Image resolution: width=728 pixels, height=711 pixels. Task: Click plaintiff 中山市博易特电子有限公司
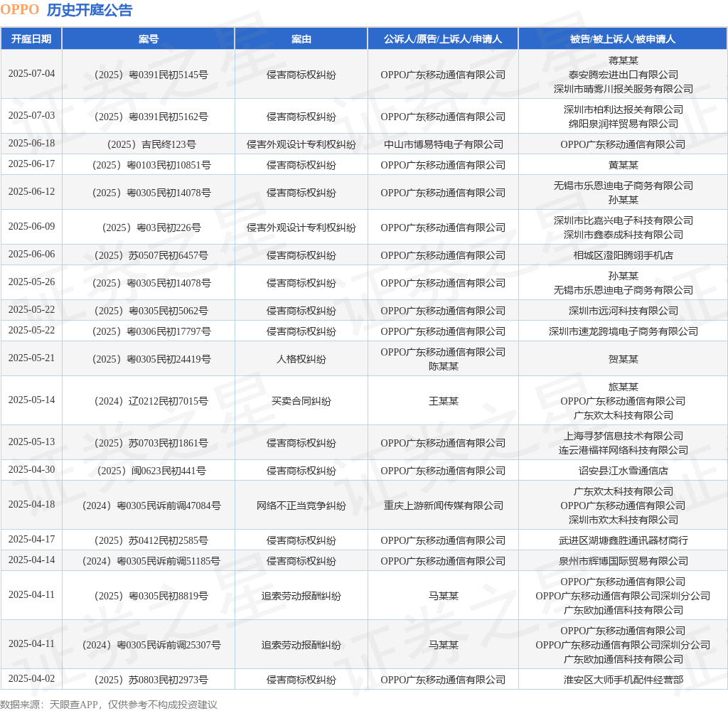pyautogui.click(x=444, y=144)
